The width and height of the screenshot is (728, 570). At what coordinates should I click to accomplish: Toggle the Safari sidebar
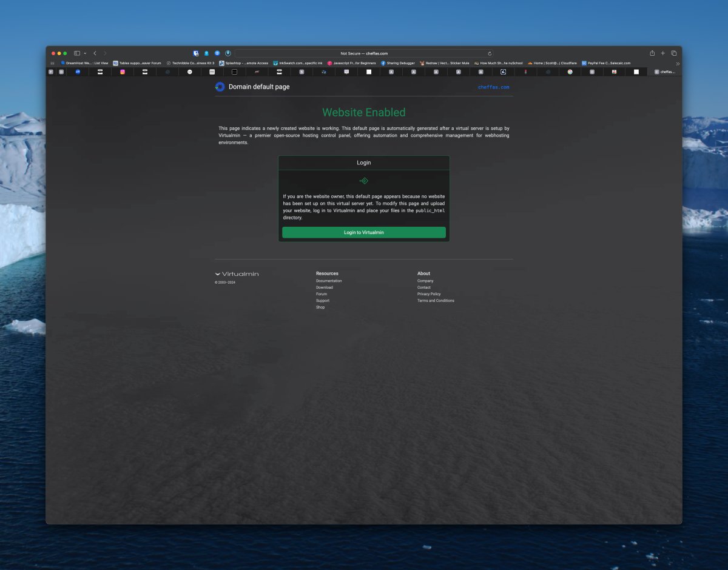point(77,53)
